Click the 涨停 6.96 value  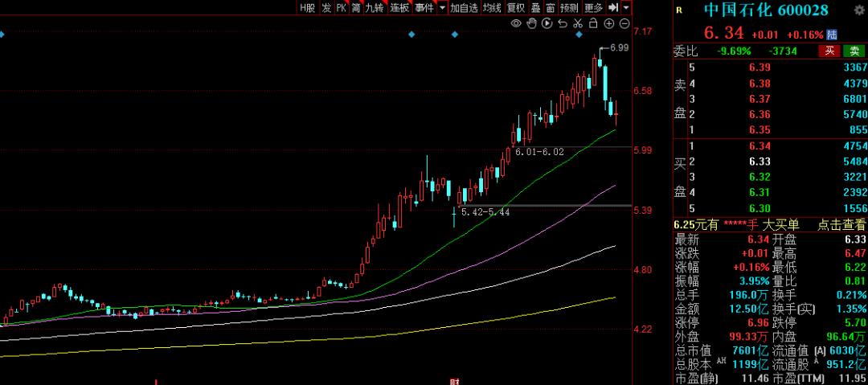[x=759, y=322]
